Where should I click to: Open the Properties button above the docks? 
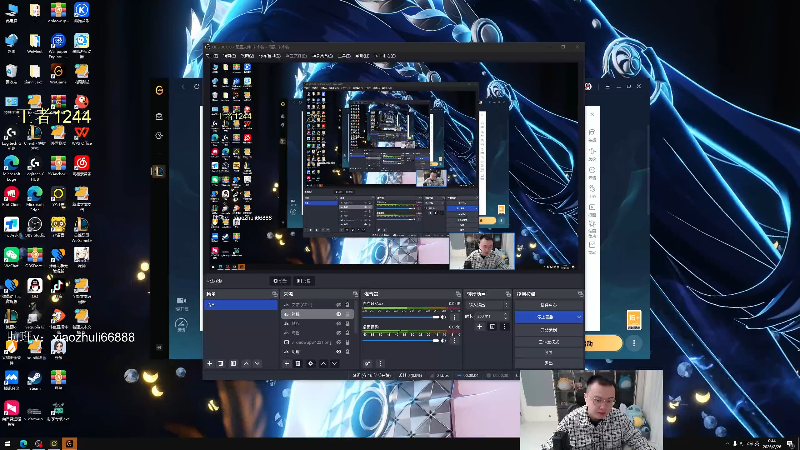click(x=280, y=281)
